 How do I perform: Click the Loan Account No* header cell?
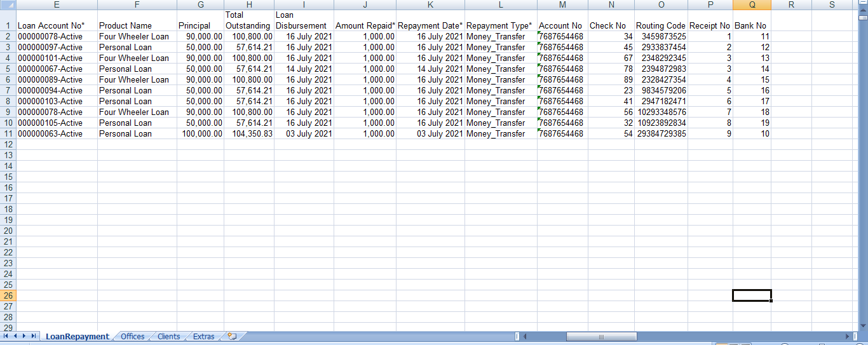(57, 26)
